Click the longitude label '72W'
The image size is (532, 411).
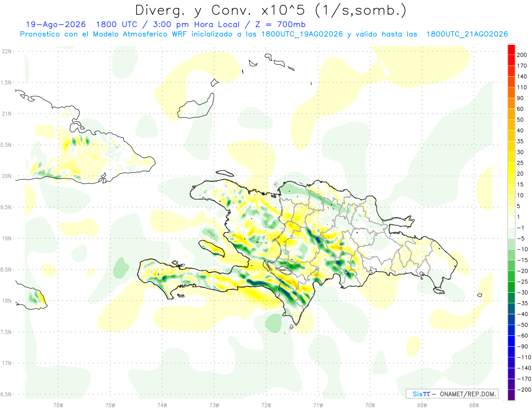coord(266,405)
